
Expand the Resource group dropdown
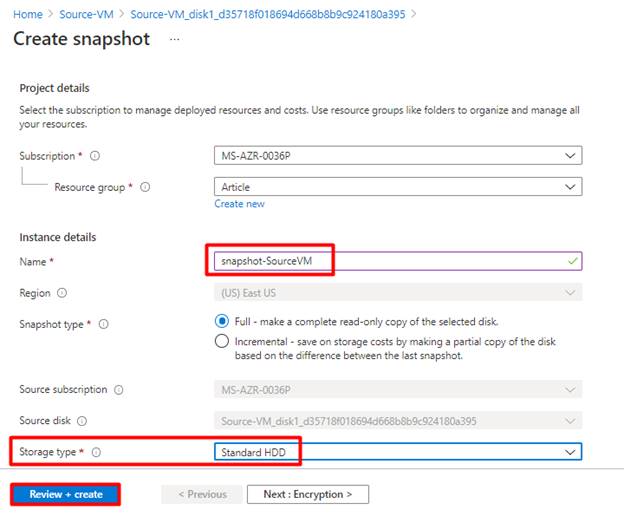[398, 187]
